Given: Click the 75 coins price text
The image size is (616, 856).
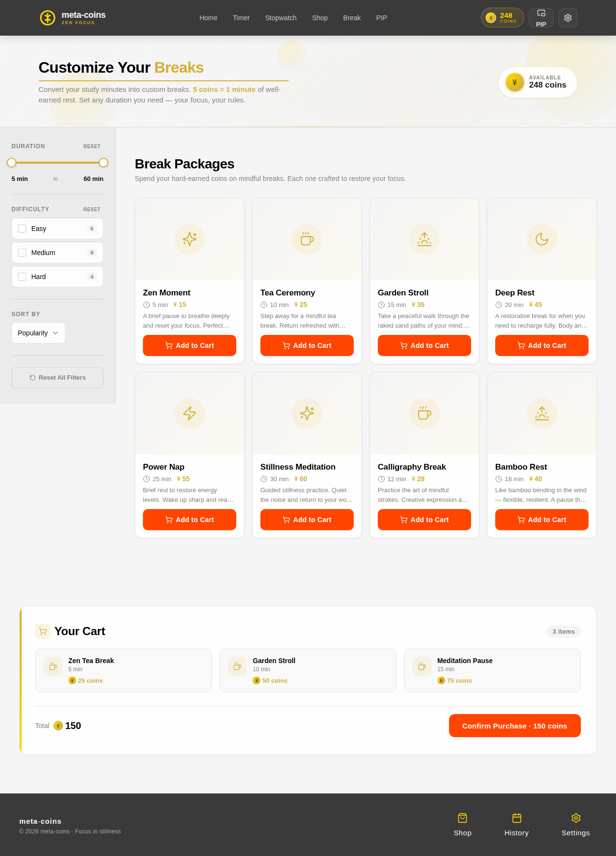Looking at the screenshot, I should point(460,680).
